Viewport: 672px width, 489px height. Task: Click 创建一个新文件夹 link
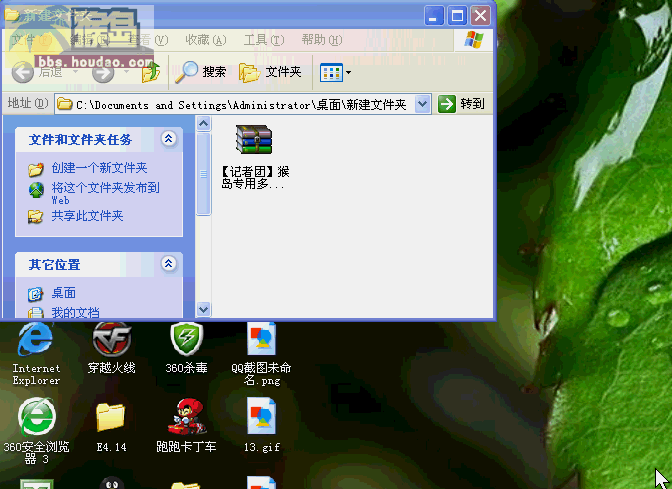click(x=99, y=168)
